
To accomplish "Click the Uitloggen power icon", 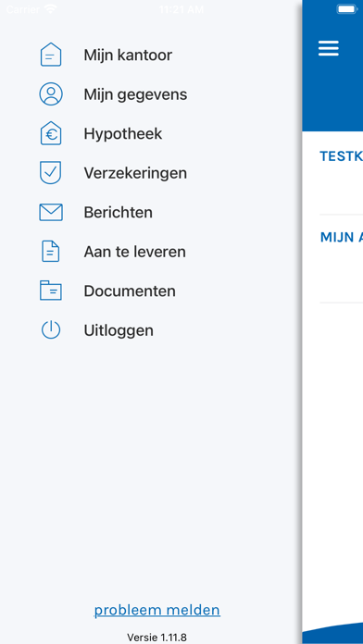I will coord(51,329).
